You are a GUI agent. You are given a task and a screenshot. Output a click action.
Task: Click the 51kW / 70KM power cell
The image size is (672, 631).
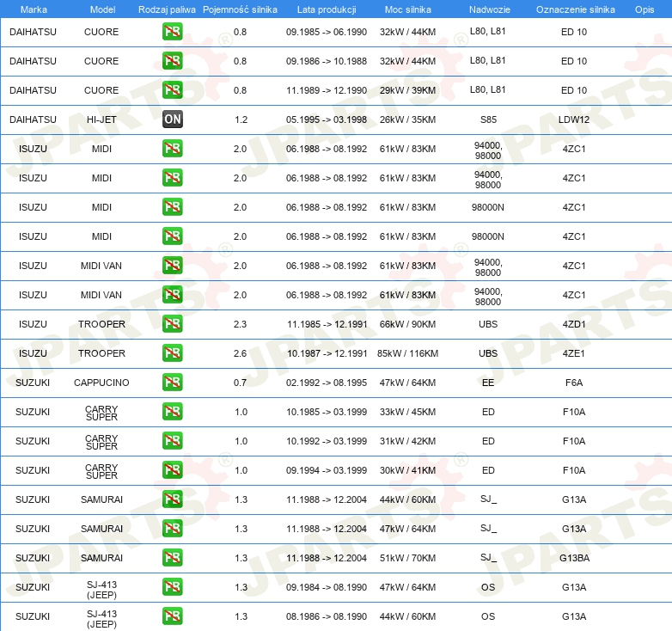coord(407,558)
